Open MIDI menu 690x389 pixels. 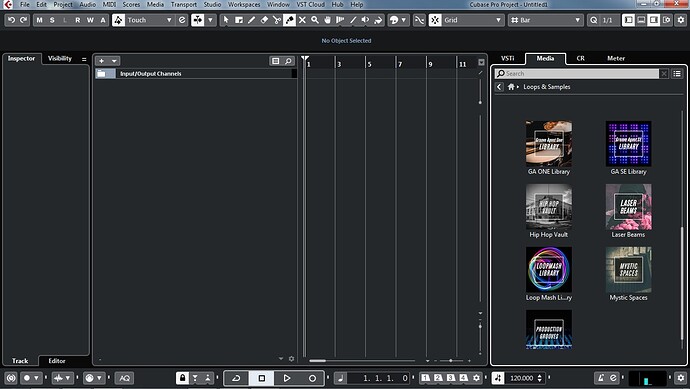pyautogui.click(x=109, y=4)
